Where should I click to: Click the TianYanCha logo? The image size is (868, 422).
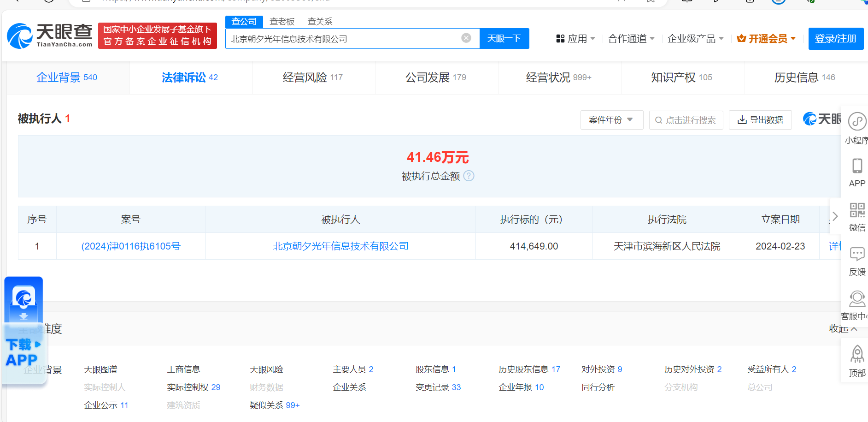pos(50,36)
